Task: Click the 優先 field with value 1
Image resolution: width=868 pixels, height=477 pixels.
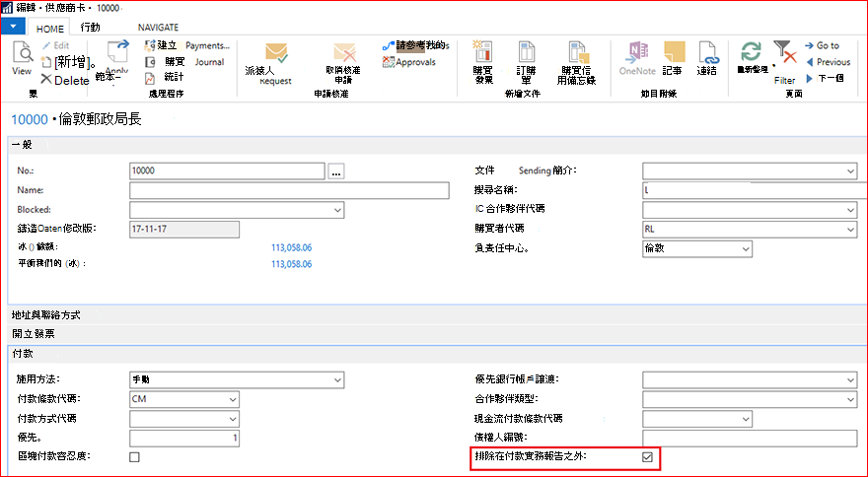Action: pyautogui.click(x=184, y=439)
